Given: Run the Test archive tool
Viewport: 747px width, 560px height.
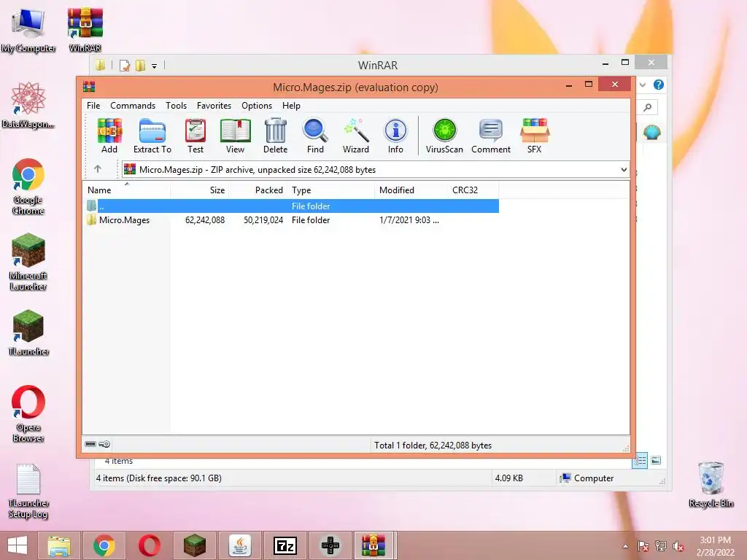Looking at the screenshot, I should 196,136.
